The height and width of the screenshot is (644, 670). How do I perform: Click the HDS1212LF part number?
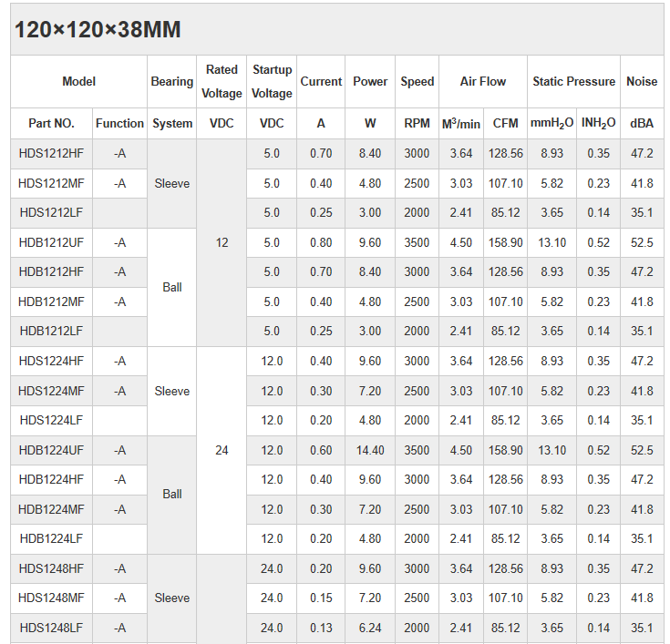point(51,213)
